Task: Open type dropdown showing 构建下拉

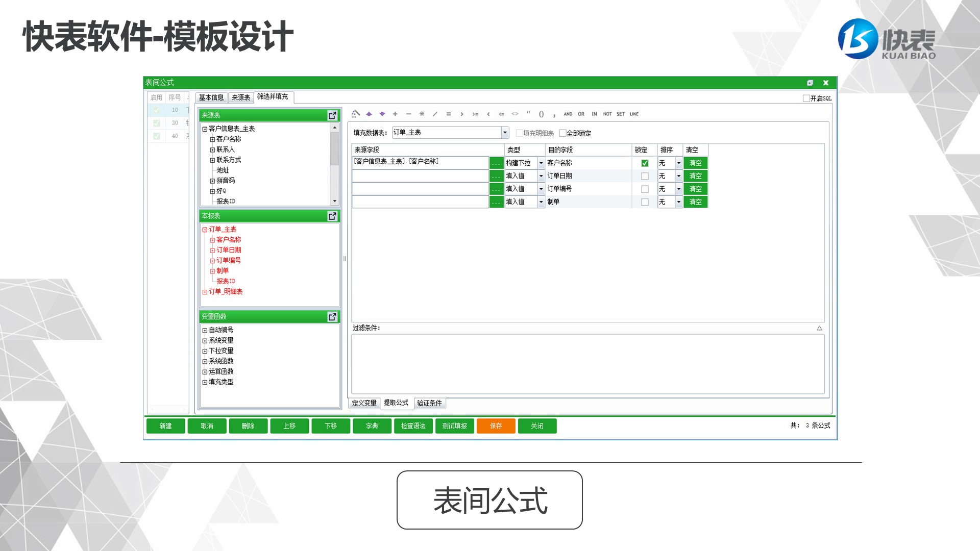Action: tap(541, 163)
